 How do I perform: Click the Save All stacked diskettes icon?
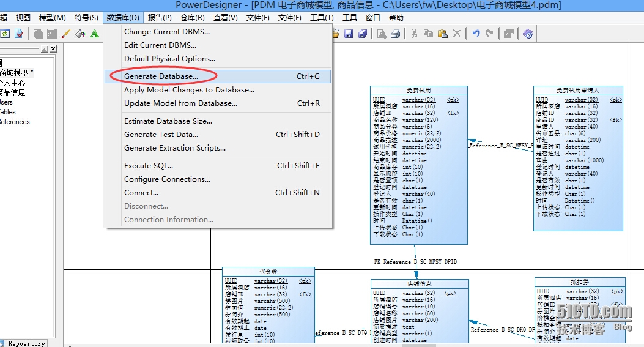pos(363,34)
